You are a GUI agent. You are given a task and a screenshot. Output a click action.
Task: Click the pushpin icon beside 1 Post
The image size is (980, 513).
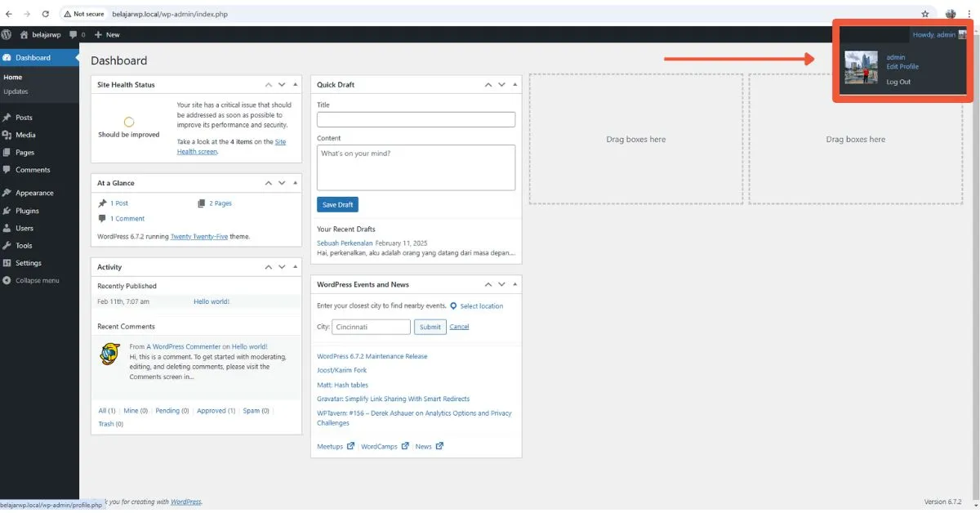pyautogui.click(x=105, y=203)
